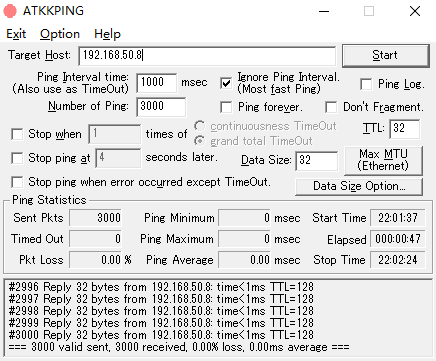Select continuousness TimeOut radio button
Viewport: 436px width, 361px height.
199,126
